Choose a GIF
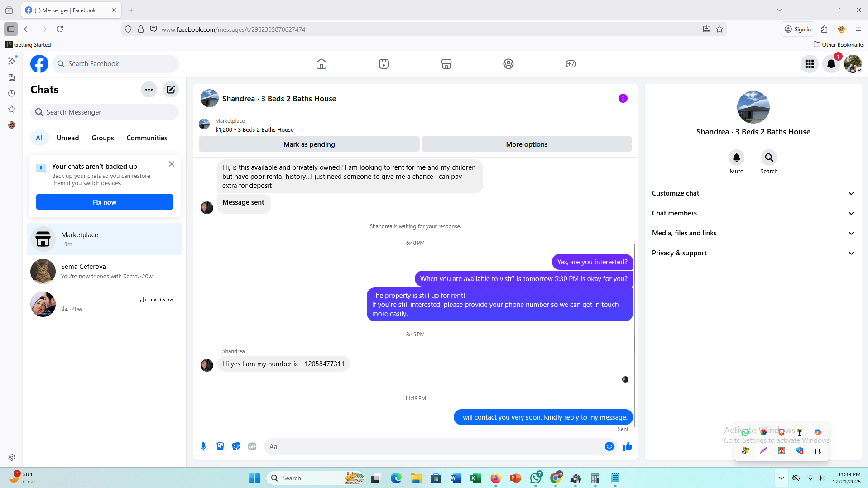 (x=252, y=447)
